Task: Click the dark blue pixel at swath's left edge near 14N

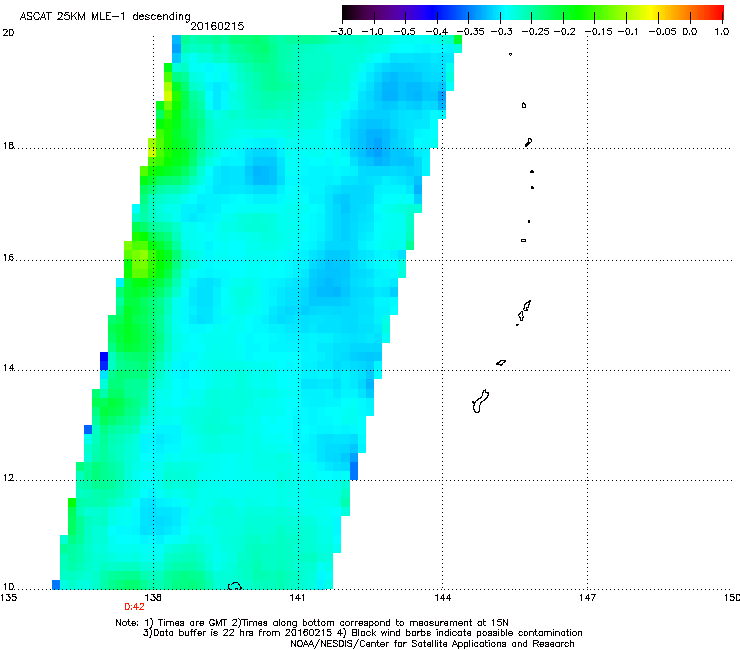Action: pos(104,361)
